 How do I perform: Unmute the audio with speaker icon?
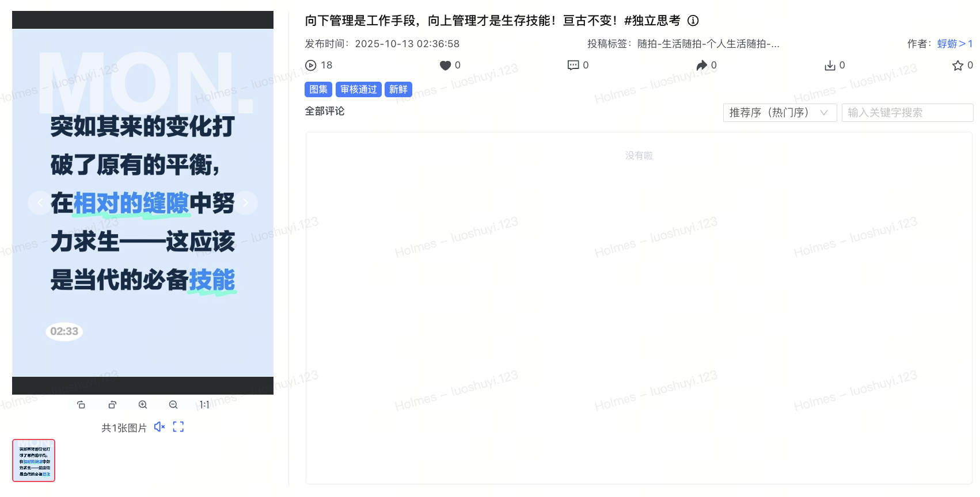pyautogui.click(x=159, y=427)
